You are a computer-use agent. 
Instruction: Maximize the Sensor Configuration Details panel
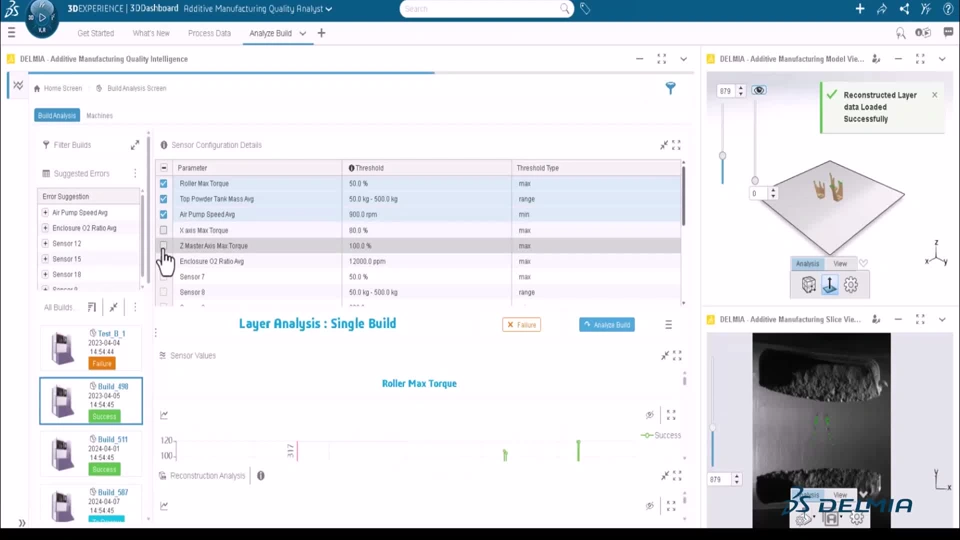(677, 145)
